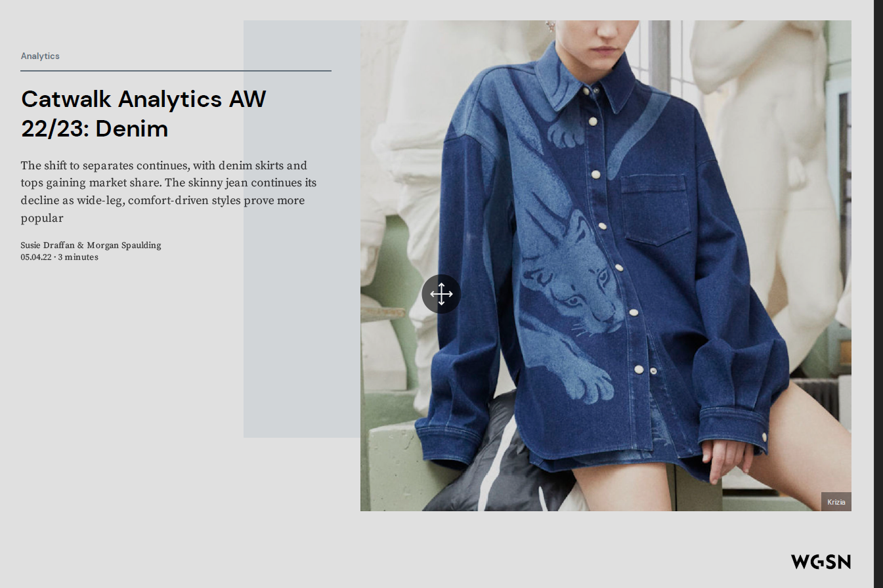The image size is (883, 588).
Task: Click the title Catwalk Analytics AW 22/23: Denim
Action: point(143,114)
